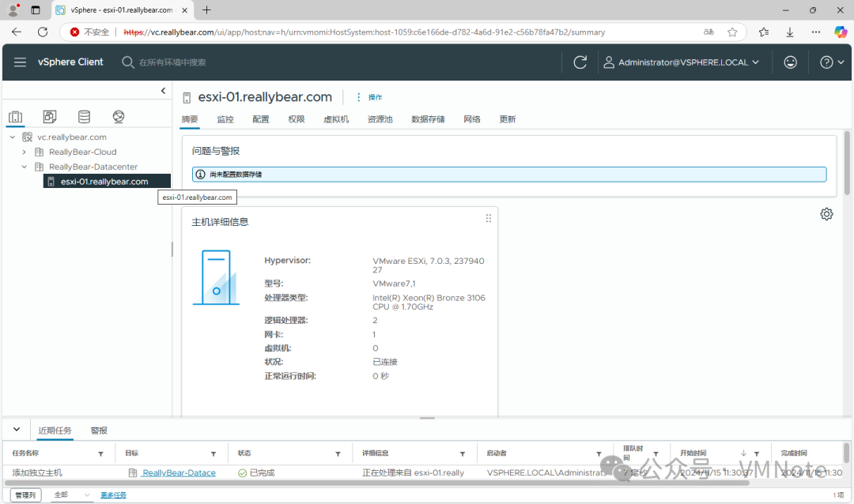Switch to the 近期任务 tab

55,431
